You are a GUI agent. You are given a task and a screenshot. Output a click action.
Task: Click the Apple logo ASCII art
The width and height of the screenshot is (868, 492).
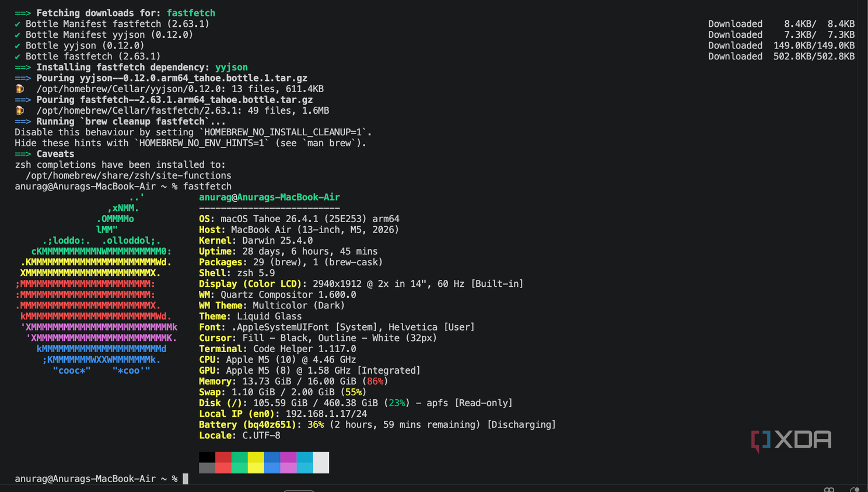[x=96, y=284]
